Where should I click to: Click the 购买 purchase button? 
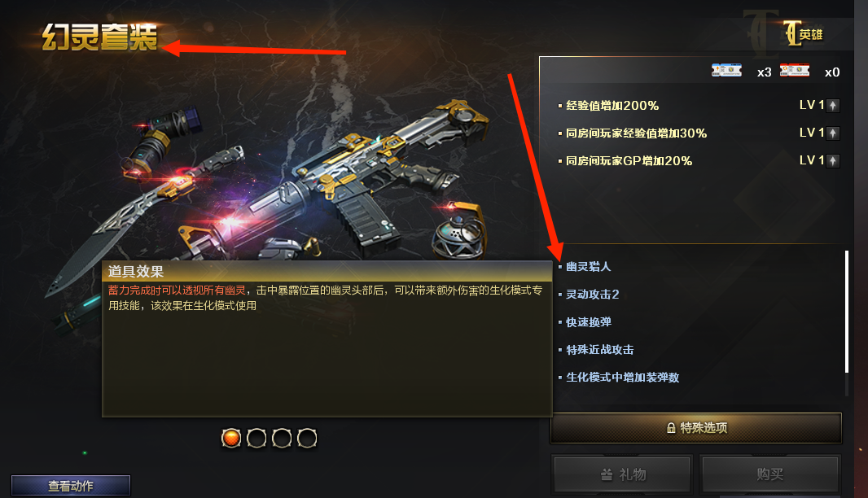point(770,474)
